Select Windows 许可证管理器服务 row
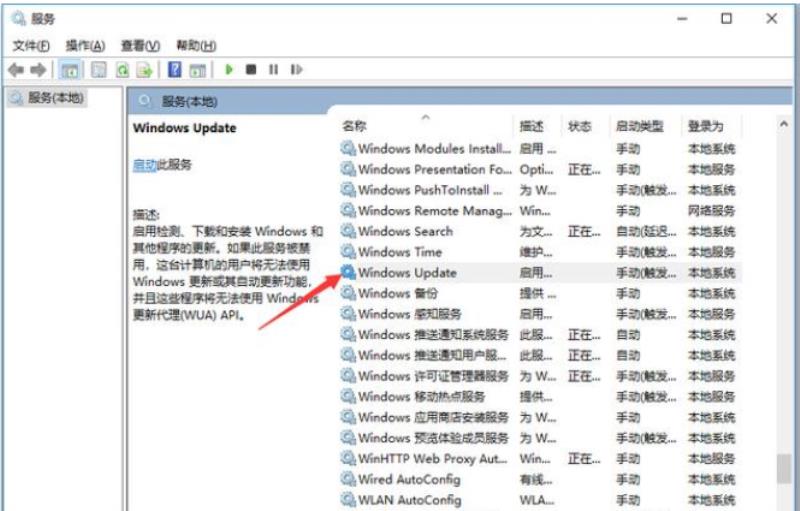This screenshot has height=511, width=800. (539, 376)
